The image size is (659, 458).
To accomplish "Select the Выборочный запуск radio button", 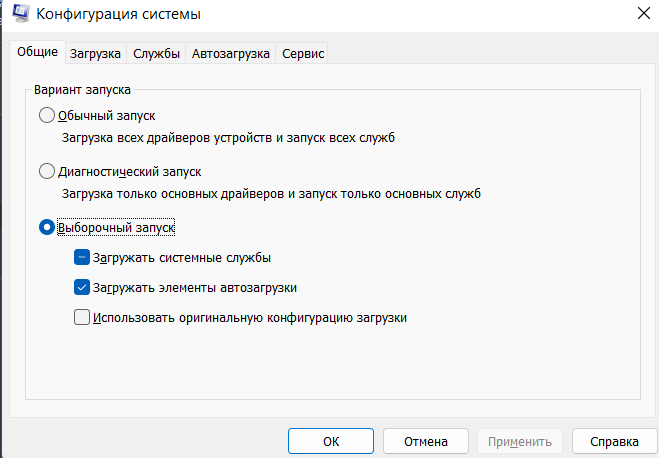I will [47, 228].
